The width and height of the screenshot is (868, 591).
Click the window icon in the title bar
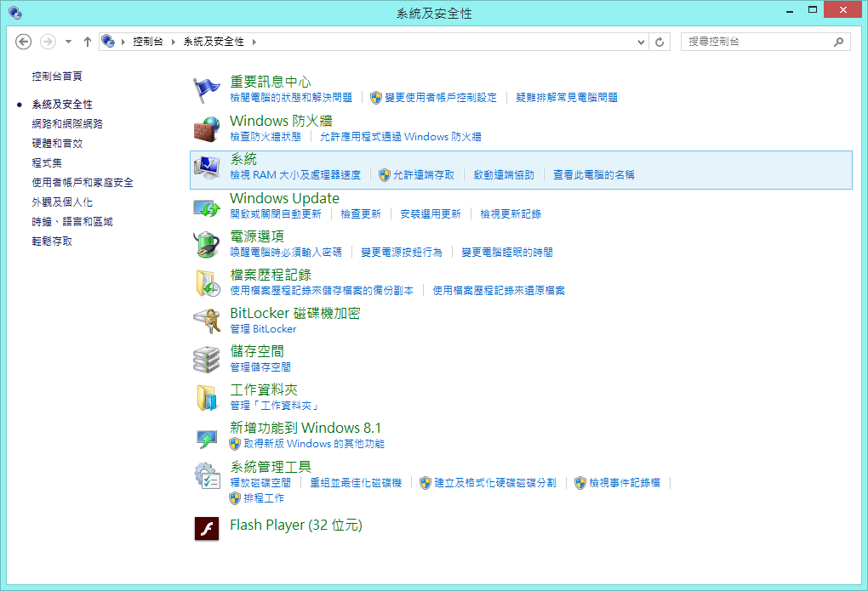(15, 12)
